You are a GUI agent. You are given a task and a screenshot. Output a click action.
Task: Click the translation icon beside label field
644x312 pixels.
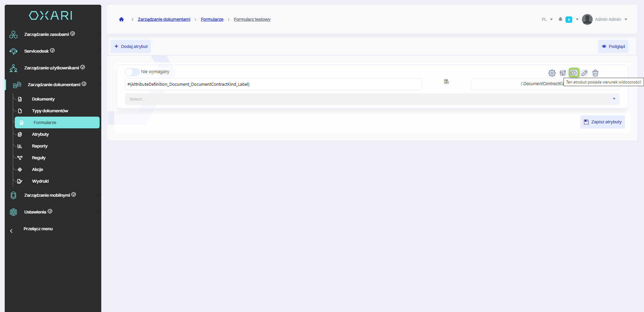point(446,82)
